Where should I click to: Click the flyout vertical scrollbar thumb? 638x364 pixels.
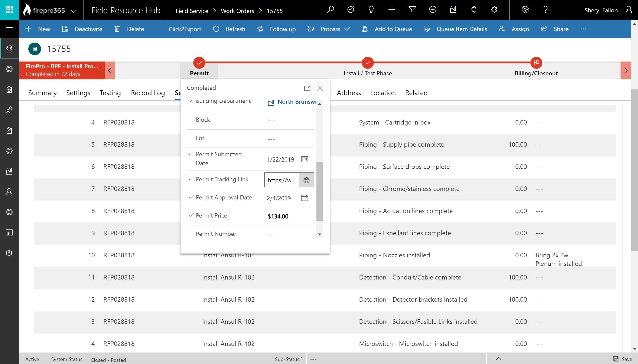[x=319, y=191]
